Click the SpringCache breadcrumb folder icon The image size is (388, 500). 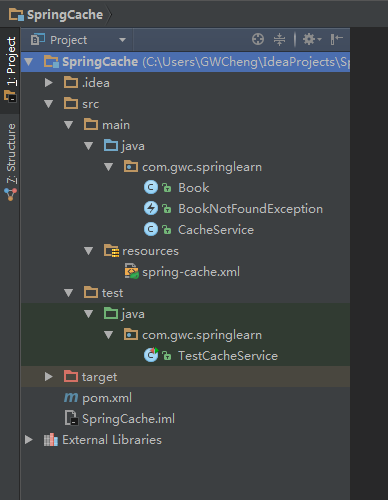[16, 15]
